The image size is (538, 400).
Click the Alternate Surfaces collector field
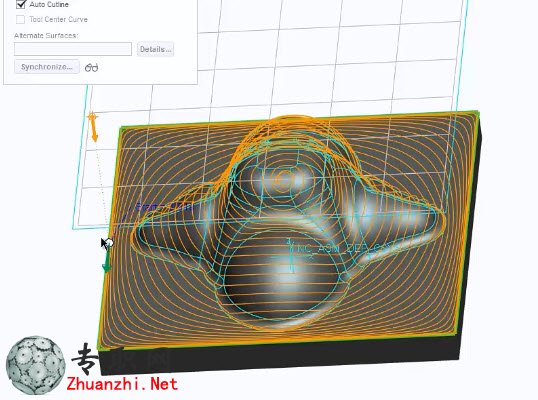tap(73, 49)
